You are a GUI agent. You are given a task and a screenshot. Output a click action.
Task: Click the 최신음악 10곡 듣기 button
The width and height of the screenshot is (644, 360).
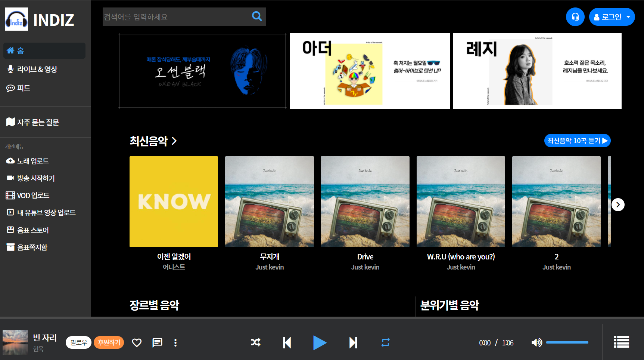pos(577,141)
